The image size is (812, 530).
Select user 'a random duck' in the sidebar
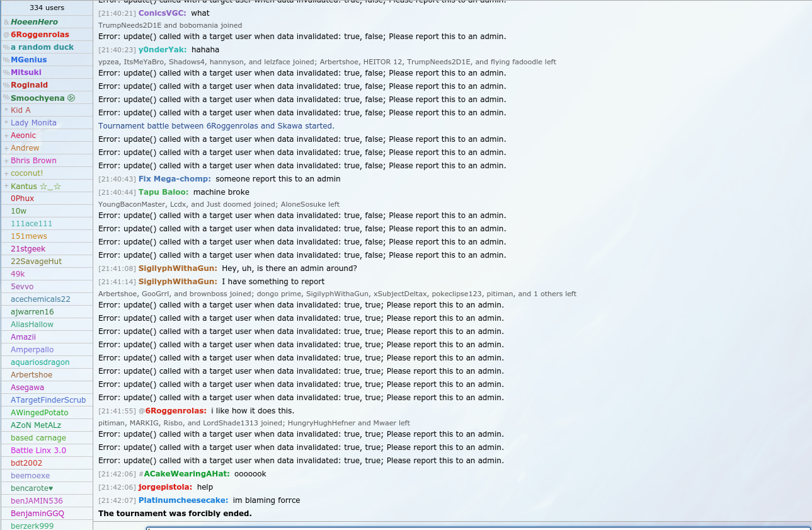click(x=42, y=47)
